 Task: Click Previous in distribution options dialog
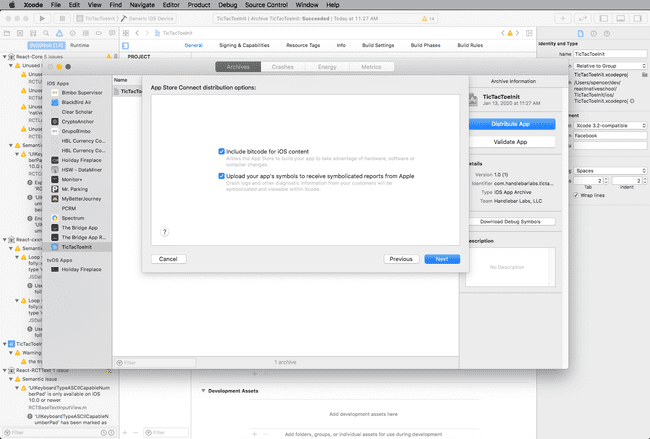[x=401, y=259]
